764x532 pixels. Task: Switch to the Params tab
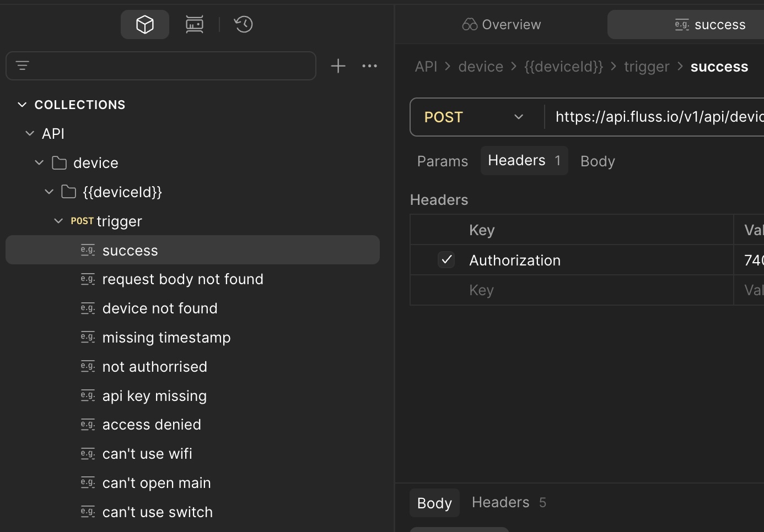pyautogui.click(x=442, y=161)
